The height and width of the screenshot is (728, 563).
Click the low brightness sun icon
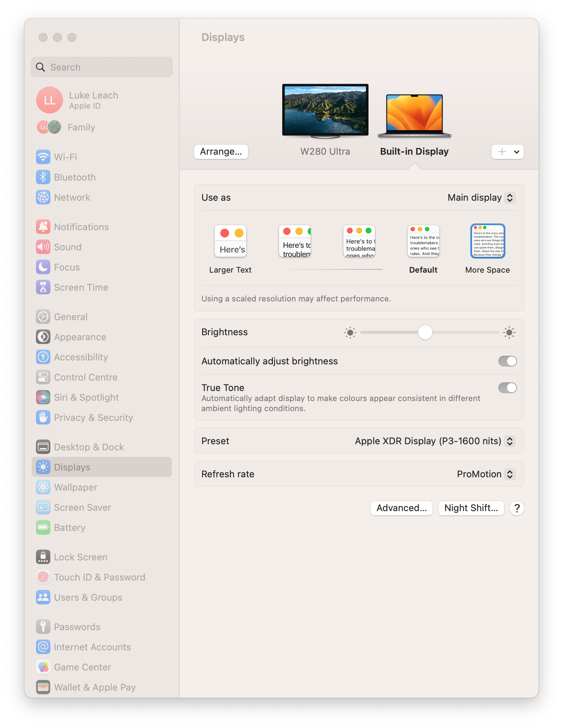point(350,332)
